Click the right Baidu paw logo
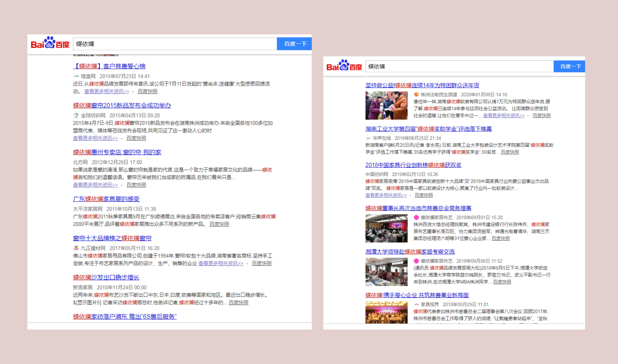Image resolution: width=618 pixels, height=364 pixels. point(344,65)
